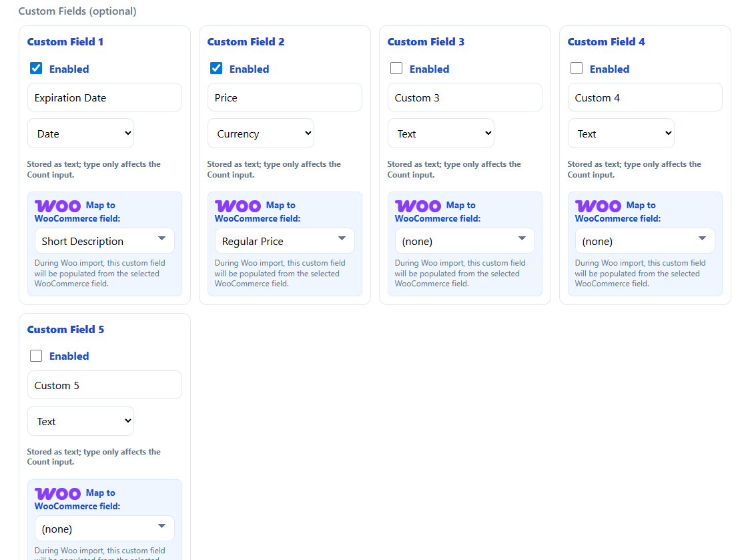Select the Price name input field
This screenshot has height=560, width=744.
[x=284, y=97]
